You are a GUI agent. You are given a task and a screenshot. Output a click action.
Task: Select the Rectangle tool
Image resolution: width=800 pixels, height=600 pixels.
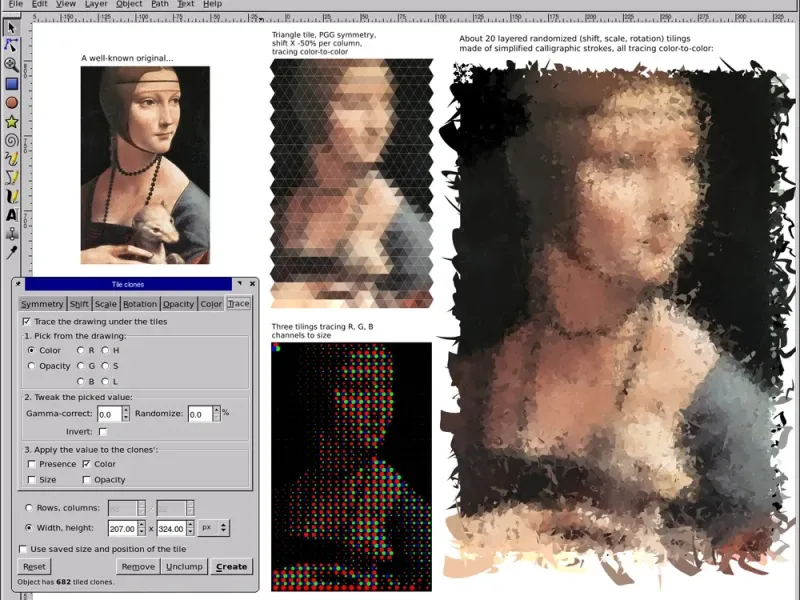coord(11,84)
